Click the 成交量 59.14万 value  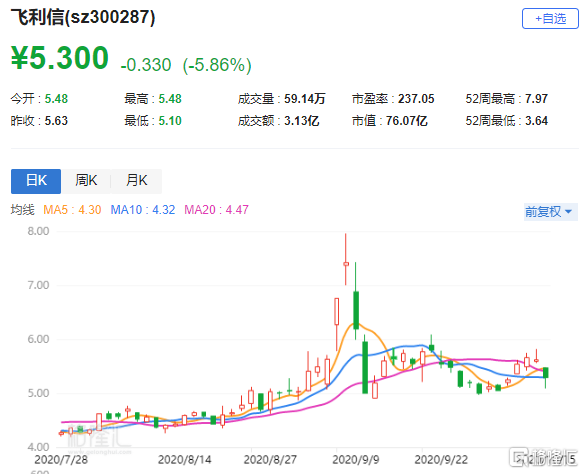[x=305, y=99]
